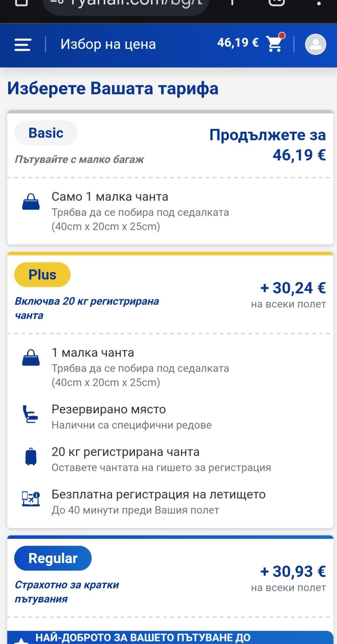This screenshot has height=644, width=337.
Task: Select the Basic fare badge
Action: pyautogui.click(x=46, y=133)
